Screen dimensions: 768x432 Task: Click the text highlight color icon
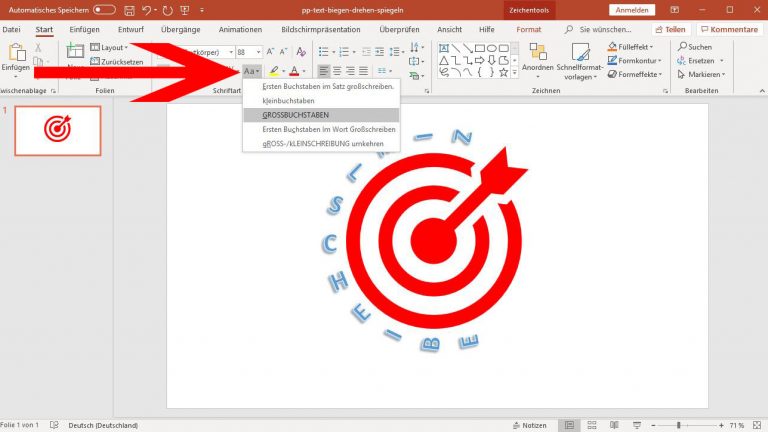[273, 71]
